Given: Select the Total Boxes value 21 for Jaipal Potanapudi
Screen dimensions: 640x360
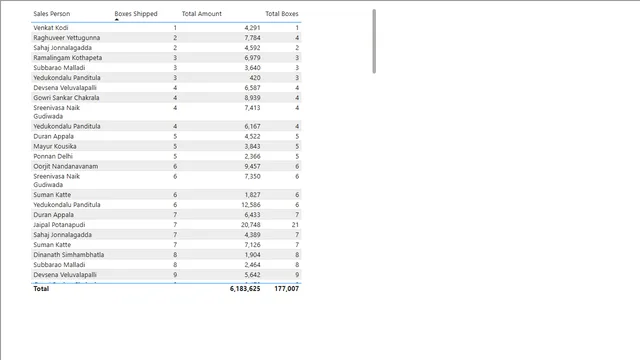Looking at the screenshot, I should click(295, 224).
